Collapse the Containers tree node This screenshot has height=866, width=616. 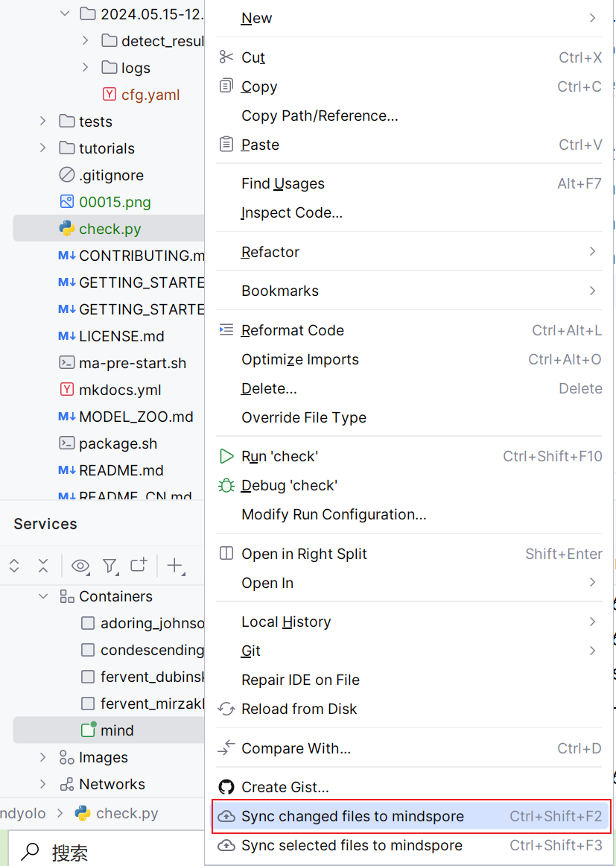[x=42, y=596]
